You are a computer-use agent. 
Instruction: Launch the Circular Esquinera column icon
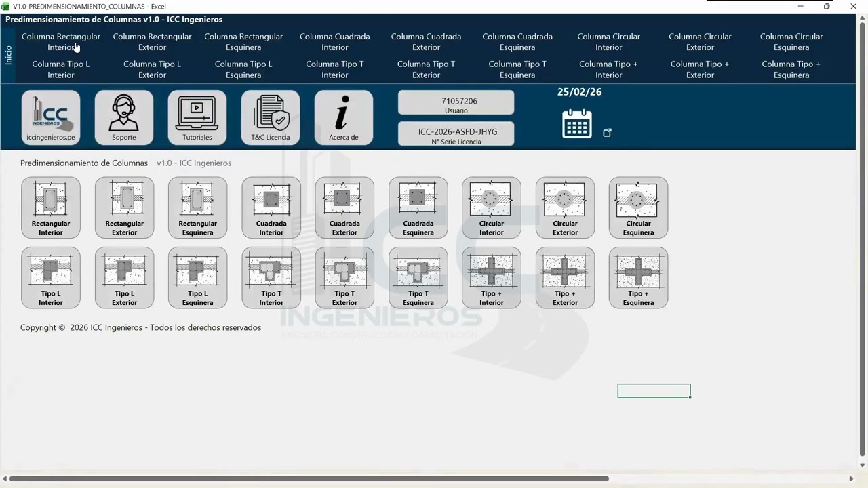[638, 207]
